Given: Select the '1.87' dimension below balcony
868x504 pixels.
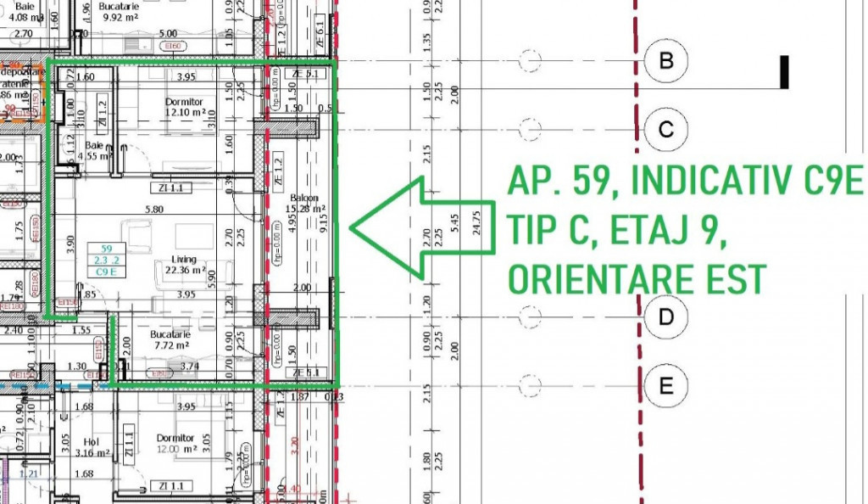Looking at the screenshot, I should (x=299, y=396).
